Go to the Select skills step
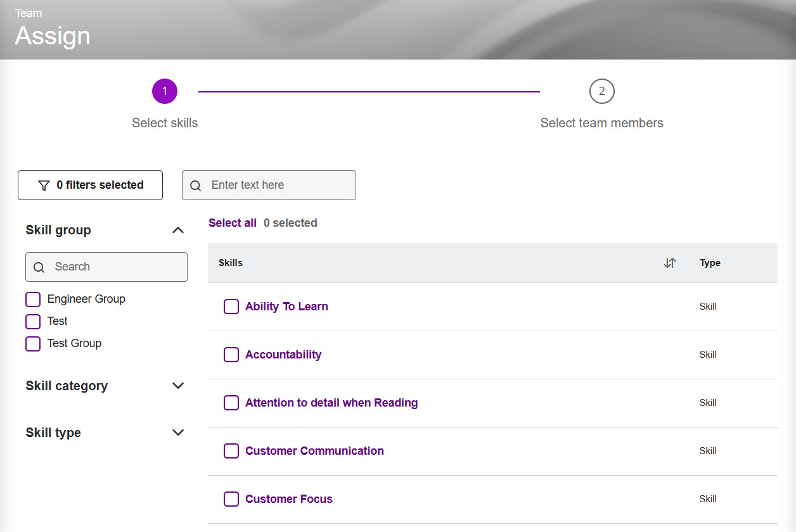 pyautogui.click(x=164, y=123)
